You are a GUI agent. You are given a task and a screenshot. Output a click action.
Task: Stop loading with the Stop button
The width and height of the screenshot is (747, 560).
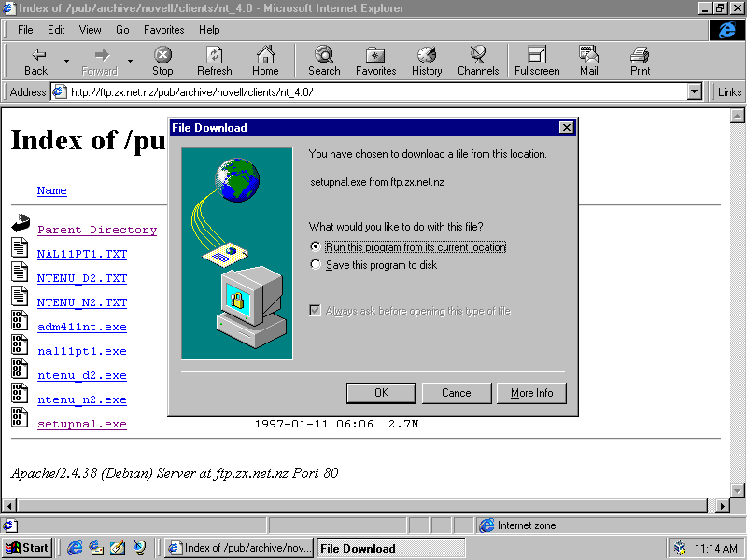[x=162, y=61]
